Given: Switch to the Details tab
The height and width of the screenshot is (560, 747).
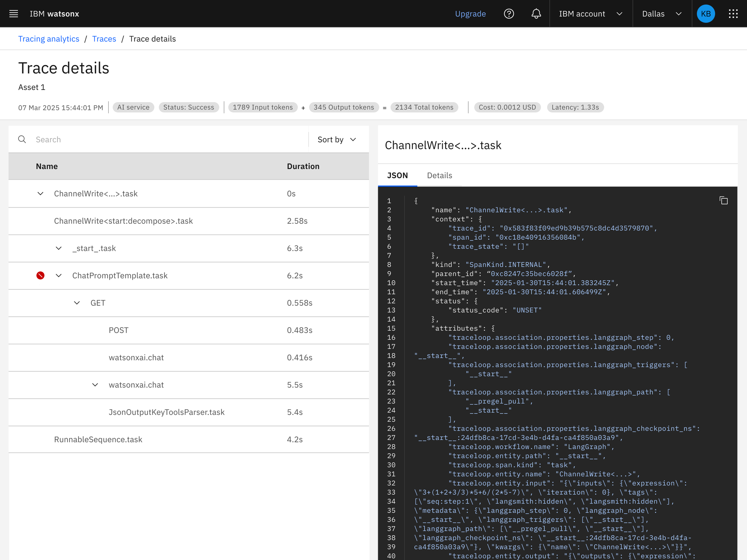Looking at the screenshot, I should tap(439, 175).
